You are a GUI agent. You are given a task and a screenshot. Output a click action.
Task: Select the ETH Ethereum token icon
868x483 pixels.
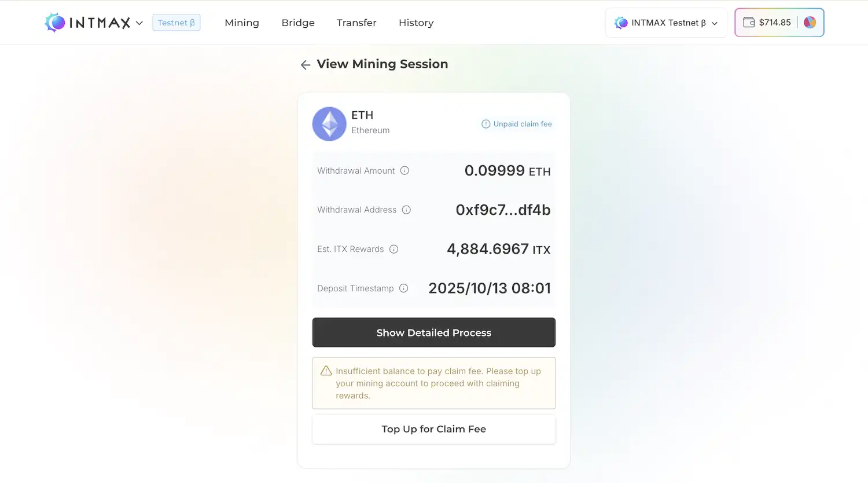pyautogui.click(x=329, y=123)
